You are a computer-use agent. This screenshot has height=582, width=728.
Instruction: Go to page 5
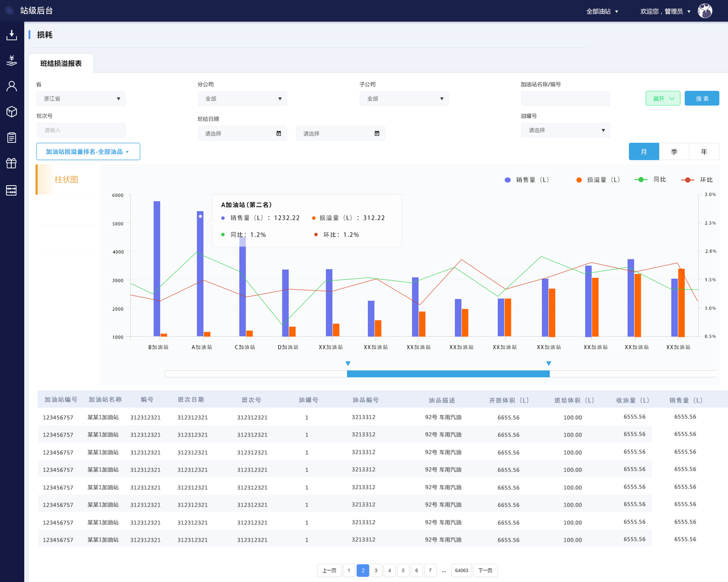coord(403,570)
